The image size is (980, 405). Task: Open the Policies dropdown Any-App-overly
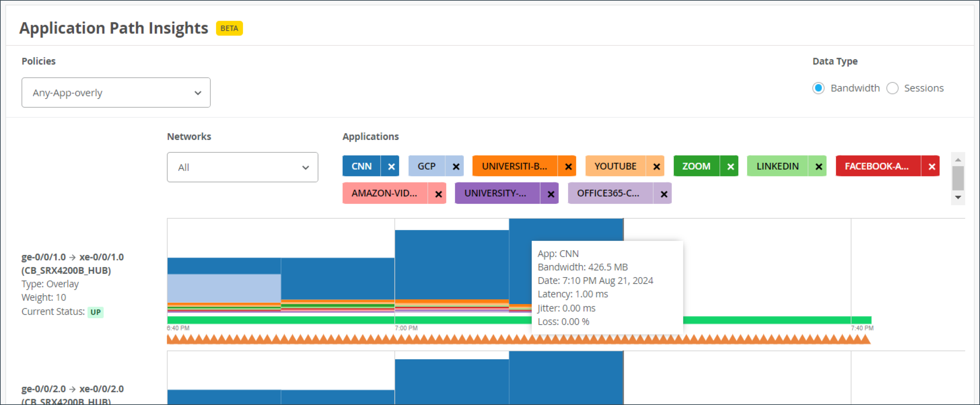116,93
